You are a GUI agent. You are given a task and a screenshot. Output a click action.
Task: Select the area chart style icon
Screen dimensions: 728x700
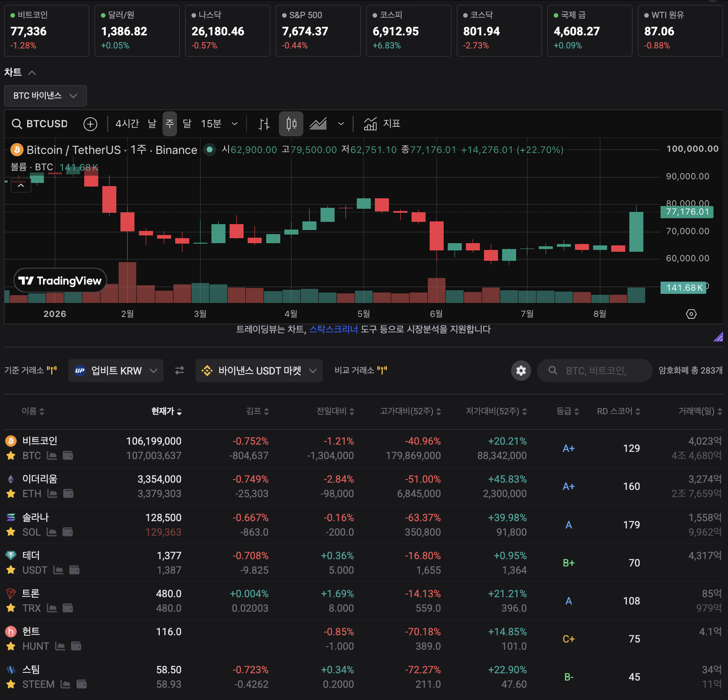pos(318,124)
